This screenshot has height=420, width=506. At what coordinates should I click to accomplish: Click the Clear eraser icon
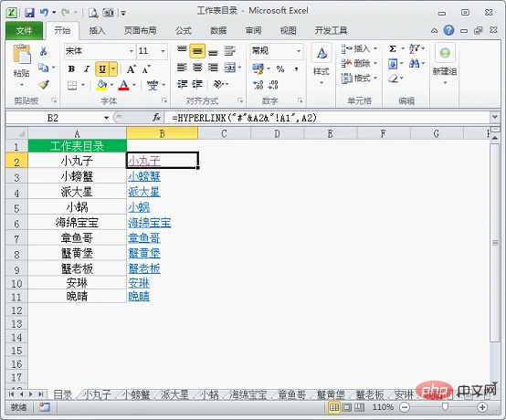point(393,79)
